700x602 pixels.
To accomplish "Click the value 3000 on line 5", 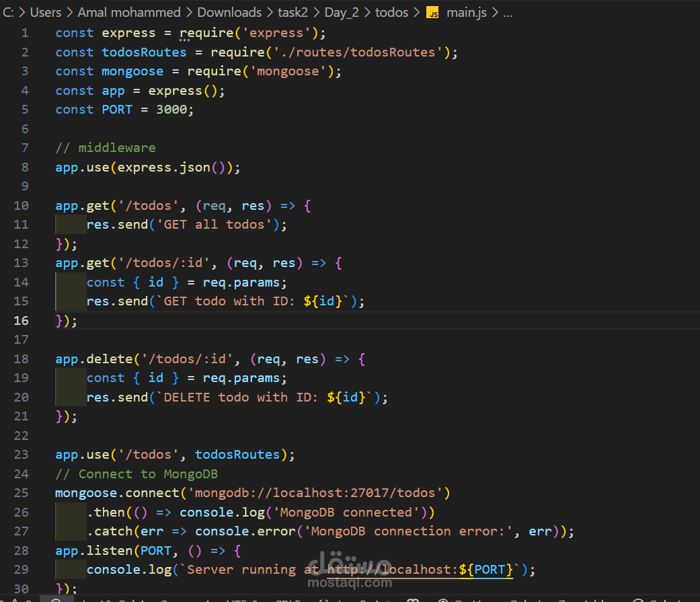I will tap(171, 110).
